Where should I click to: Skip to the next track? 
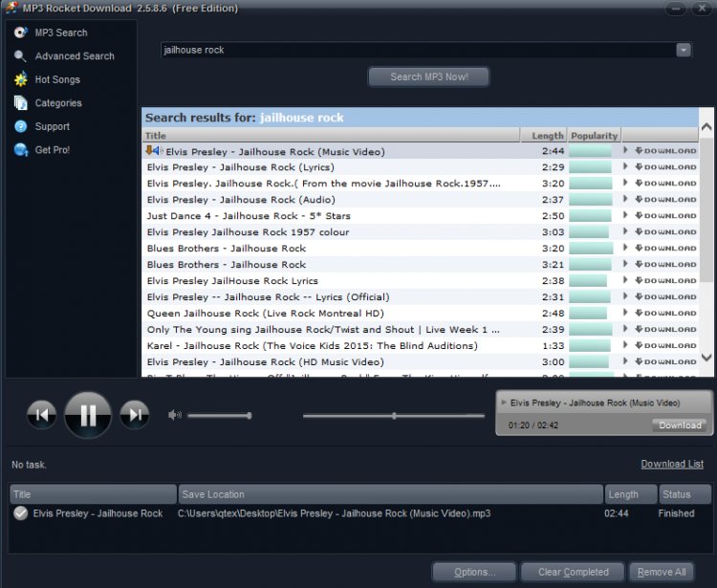pos(135,415)
